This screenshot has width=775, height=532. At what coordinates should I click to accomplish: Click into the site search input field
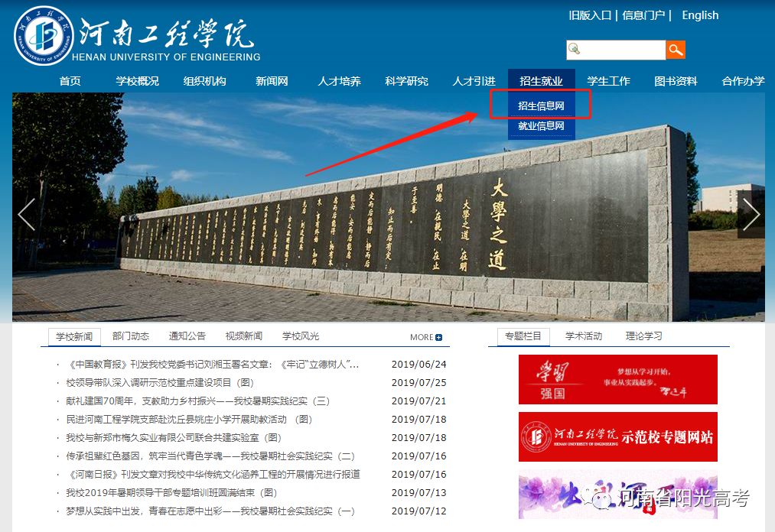(x=616, y=50)
